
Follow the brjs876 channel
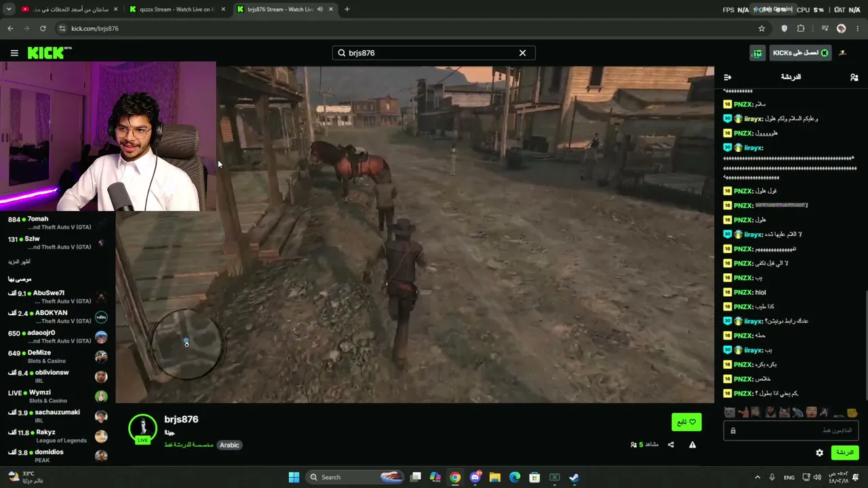[x=686, y=422]
